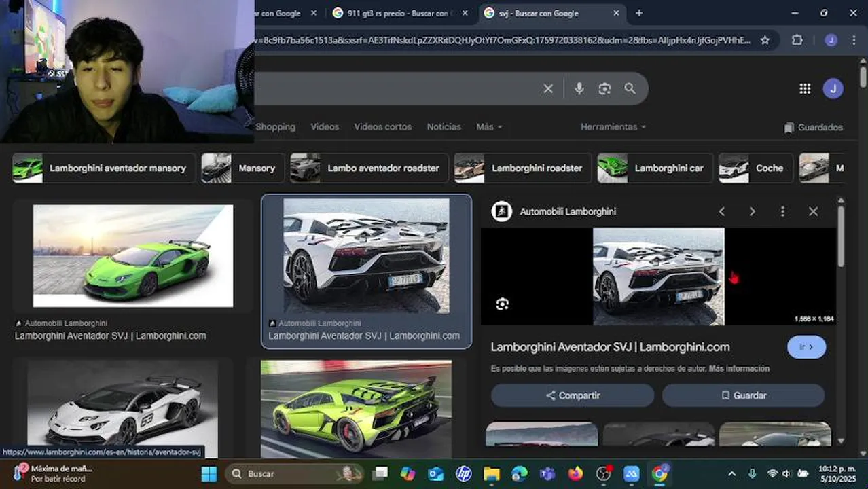Save the image with Guardar button

(x=744, y=395)
